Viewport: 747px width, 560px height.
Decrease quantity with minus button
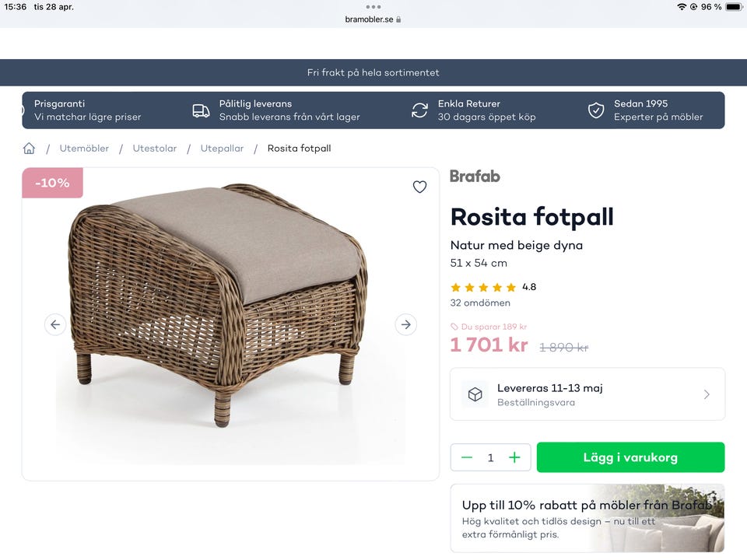467,457
